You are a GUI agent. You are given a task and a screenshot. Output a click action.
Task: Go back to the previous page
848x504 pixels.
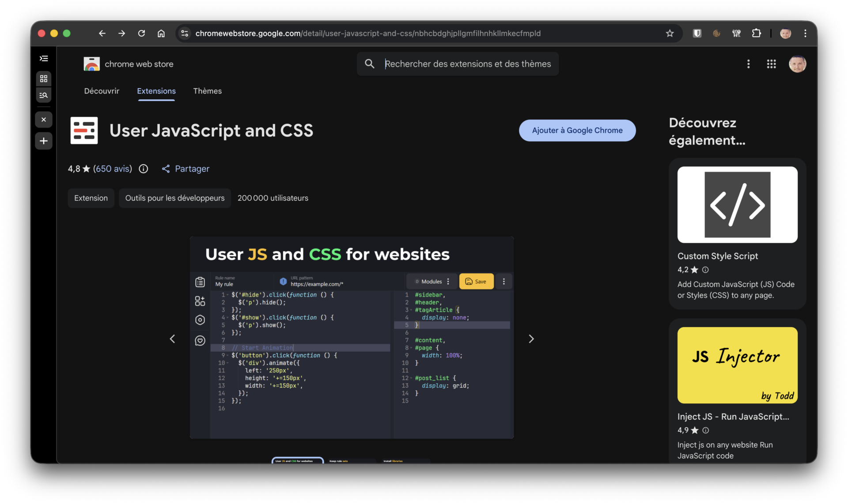(x=102, y=34)
